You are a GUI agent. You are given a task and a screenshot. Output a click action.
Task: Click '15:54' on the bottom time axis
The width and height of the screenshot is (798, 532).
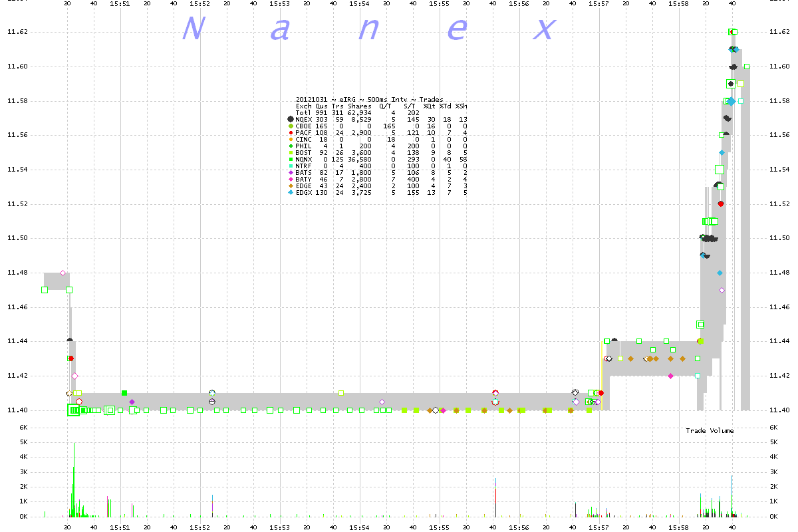(x=360, y=526)
